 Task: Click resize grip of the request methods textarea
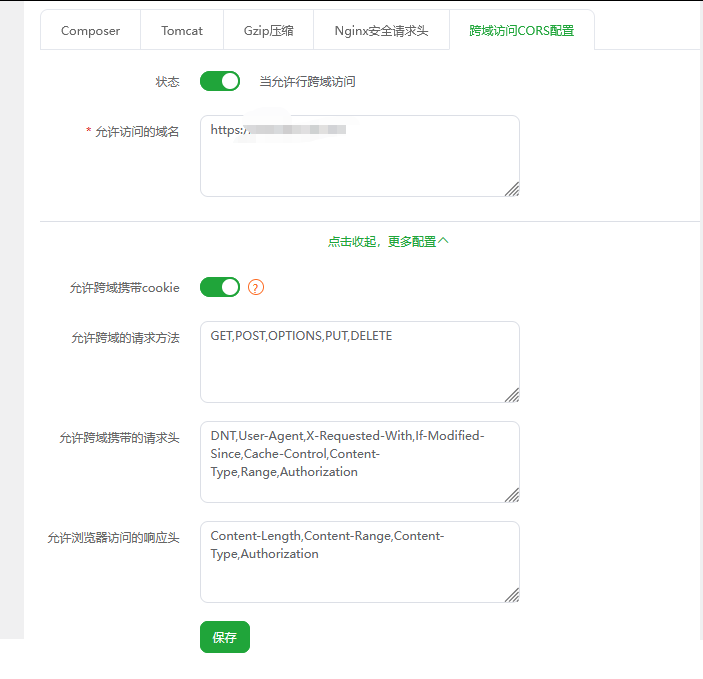[511, 394]
